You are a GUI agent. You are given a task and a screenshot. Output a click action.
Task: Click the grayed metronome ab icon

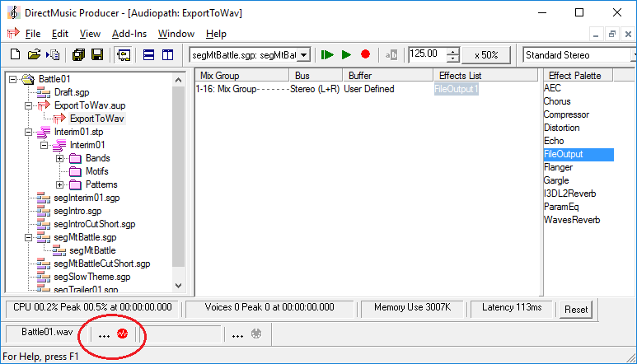pos(391,55)
